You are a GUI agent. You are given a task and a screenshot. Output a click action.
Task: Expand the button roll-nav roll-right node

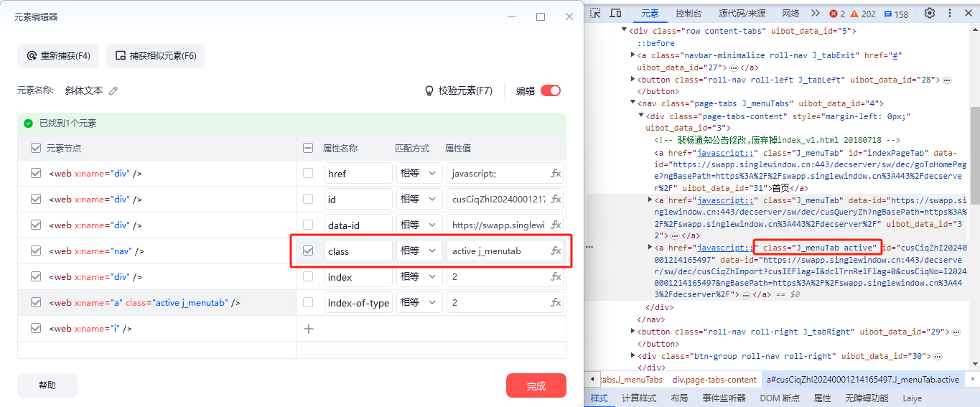[633, 332]
